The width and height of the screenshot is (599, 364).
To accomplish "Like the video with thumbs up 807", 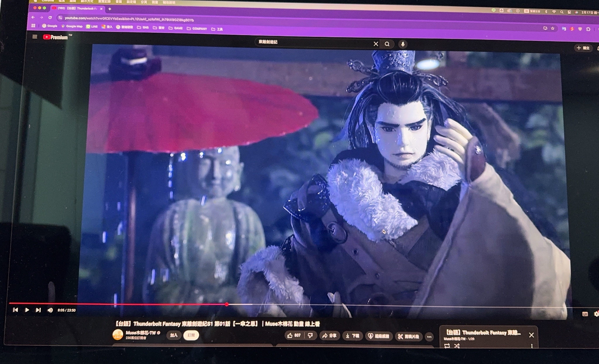I will (294, 335).
